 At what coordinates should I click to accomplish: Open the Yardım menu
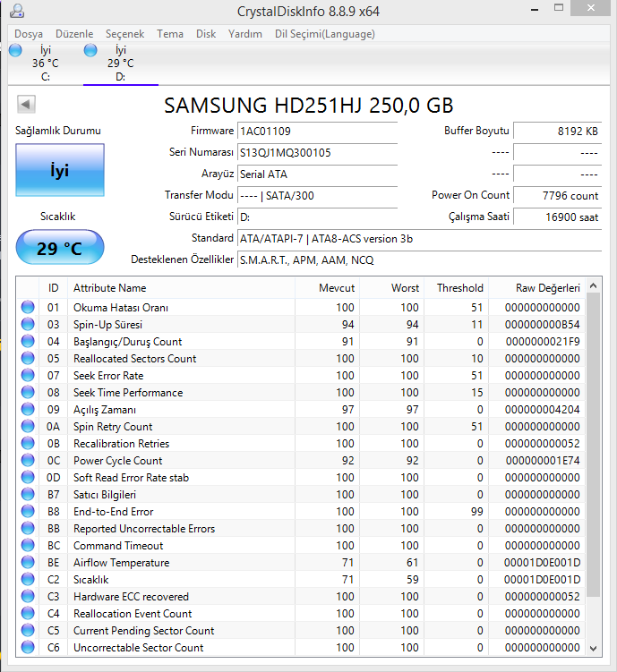coord(244,34)
